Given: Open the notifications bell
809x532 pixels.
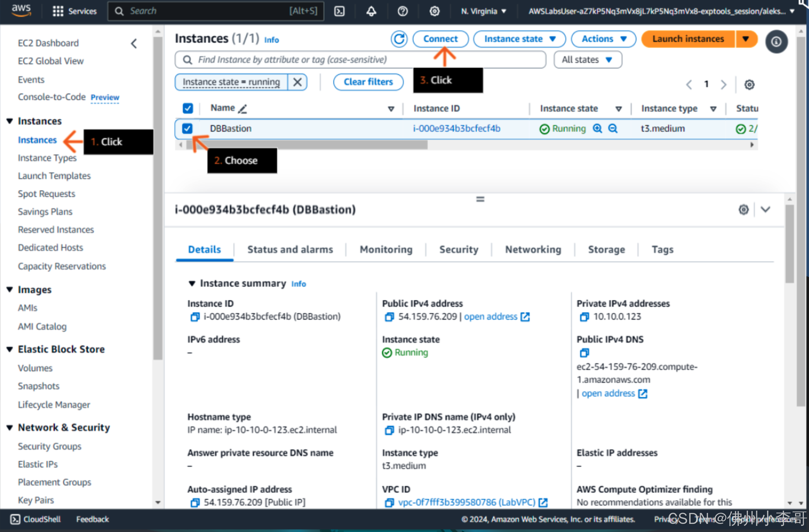Looking at the screenshot, I should [371, 11].
